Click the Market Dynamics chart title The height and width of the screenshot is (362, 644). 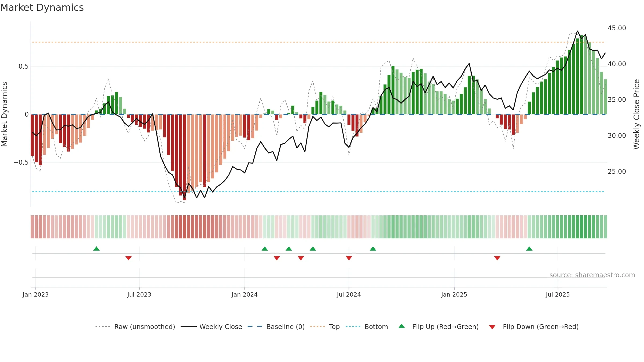[42, 8]
